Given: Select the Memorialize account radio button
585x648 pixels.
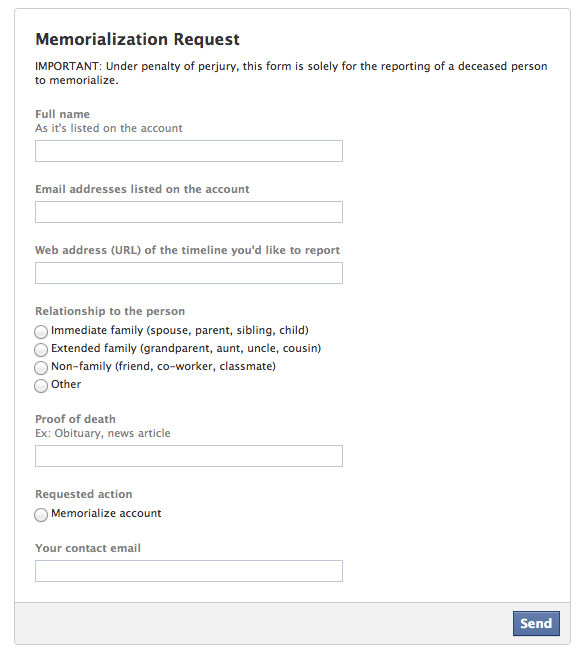Looking at the screenshot, I should pyautogui.click(x=41, y=515).
